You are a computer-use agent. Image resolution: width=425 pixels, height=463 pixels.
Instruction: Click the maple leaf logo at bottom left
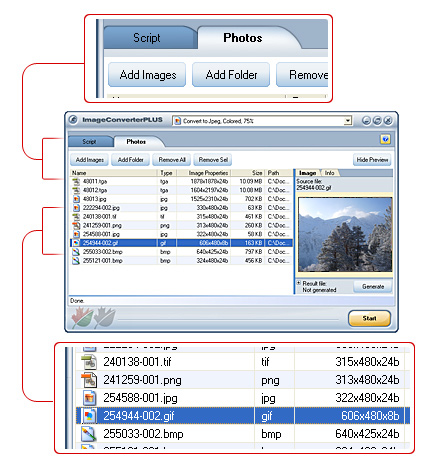pyautogui.click(x=93, y=318)
